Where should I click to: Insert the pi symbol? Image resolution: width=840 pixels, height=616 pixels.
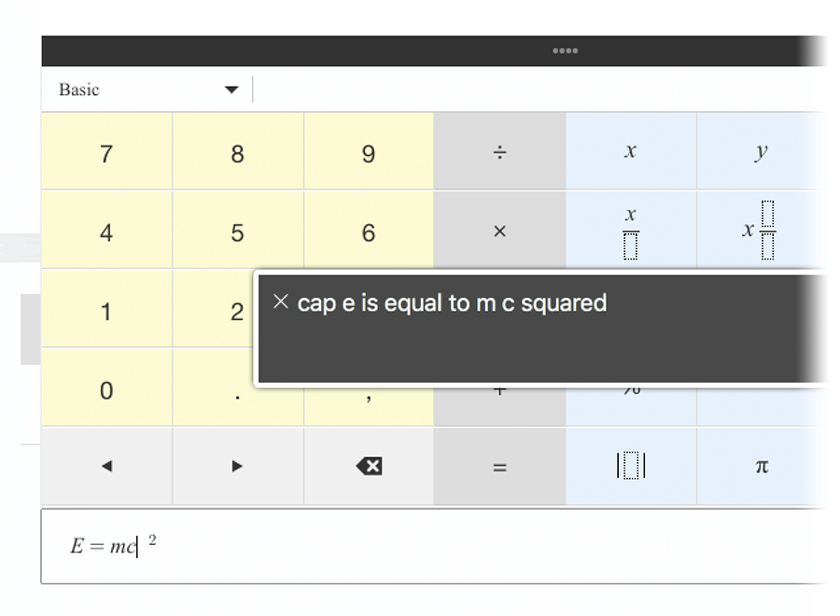click(x=762, y=466)
